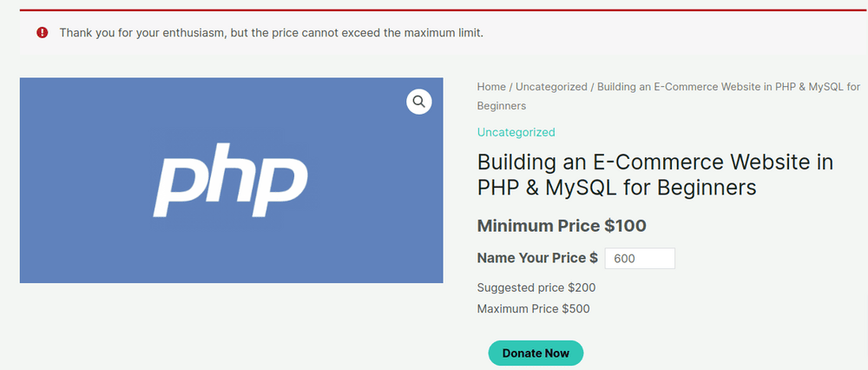Focus the Name Your Price input field
The height and width of the screenshot is (370, 868).
point(639,258)
